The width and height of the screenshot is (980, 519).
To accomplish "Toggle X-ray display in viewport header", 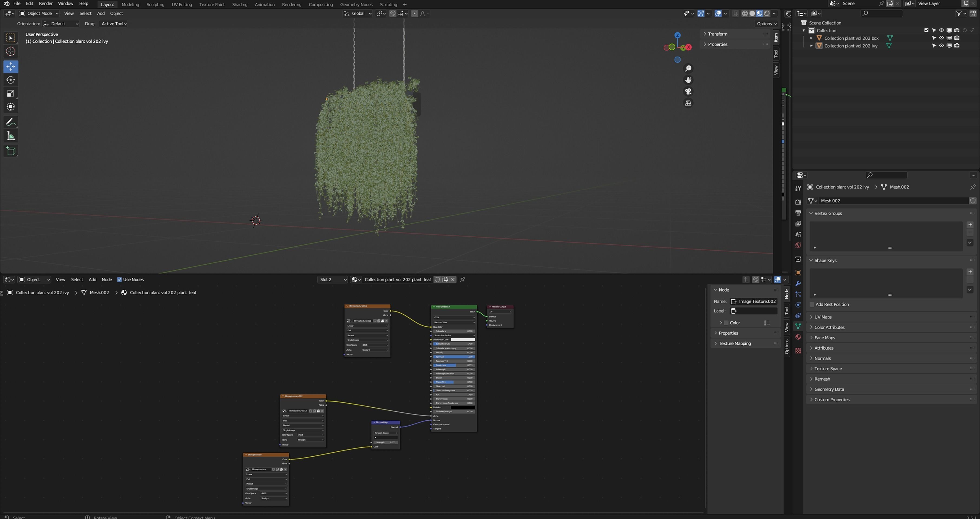I will click(x=735, y=13).
